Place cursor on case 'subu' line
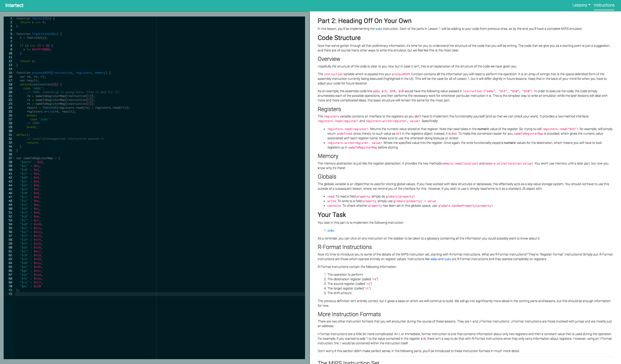The height and width of the screenshot is (364, 621). [x=41, y=119]
